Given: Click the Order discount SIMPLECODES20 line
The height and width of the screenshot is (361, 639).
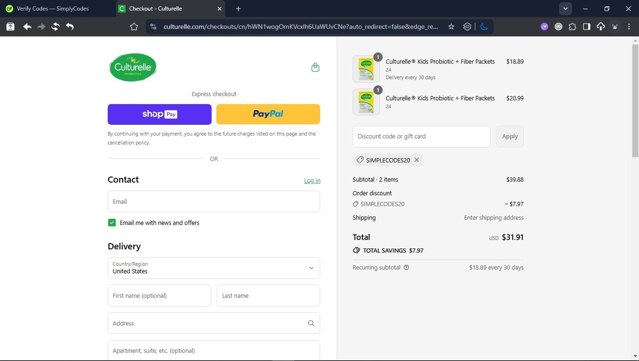Looking at the screenshot, I should coord(438,204).
